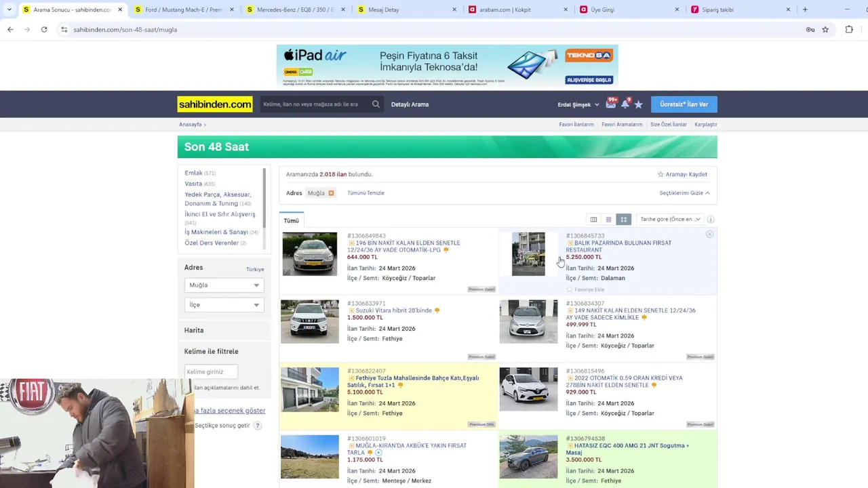
Task: Open favorites star icon in the header
Action: click(x=638, y=104)
